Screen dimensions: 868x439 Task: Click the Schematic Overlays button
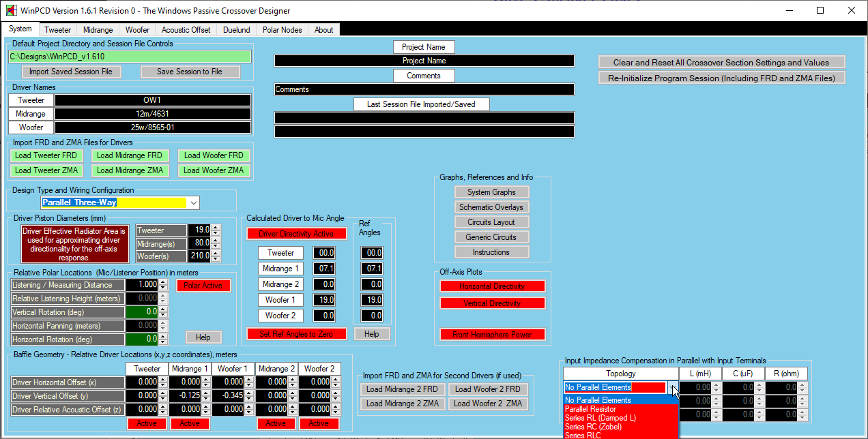tap(491, 207)
